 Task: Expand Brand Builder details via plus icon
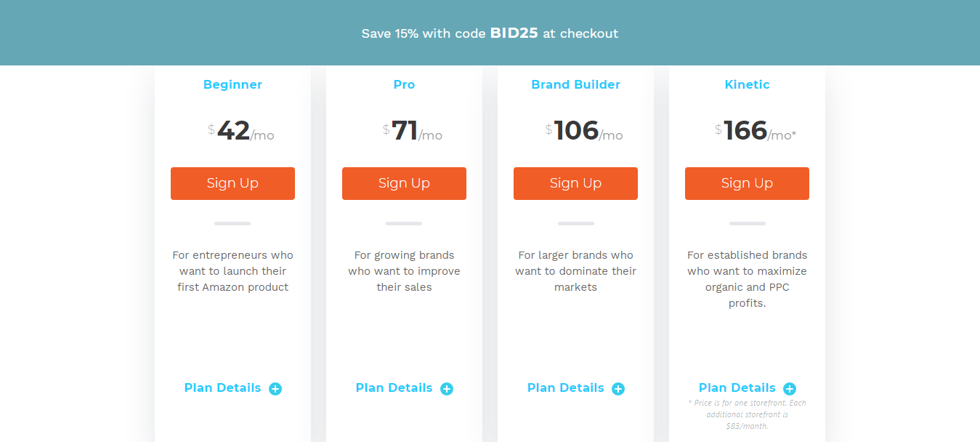(x=617, y=388)
